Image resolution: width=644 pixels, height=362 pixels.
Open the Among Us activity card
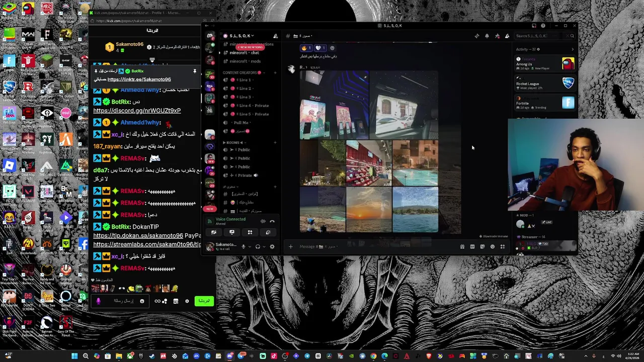pos(545,64)
